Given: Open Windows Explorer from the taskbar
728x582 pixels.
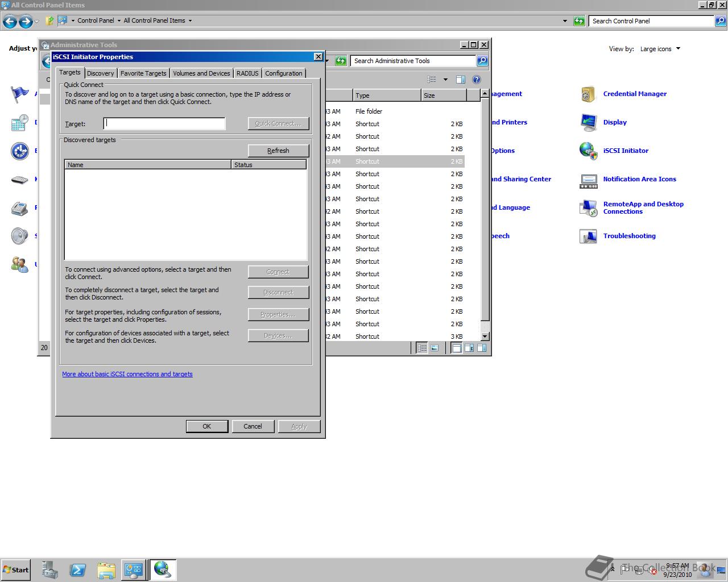Looking at the screenshot, I should pyautogui.click(x=106, y=570).
